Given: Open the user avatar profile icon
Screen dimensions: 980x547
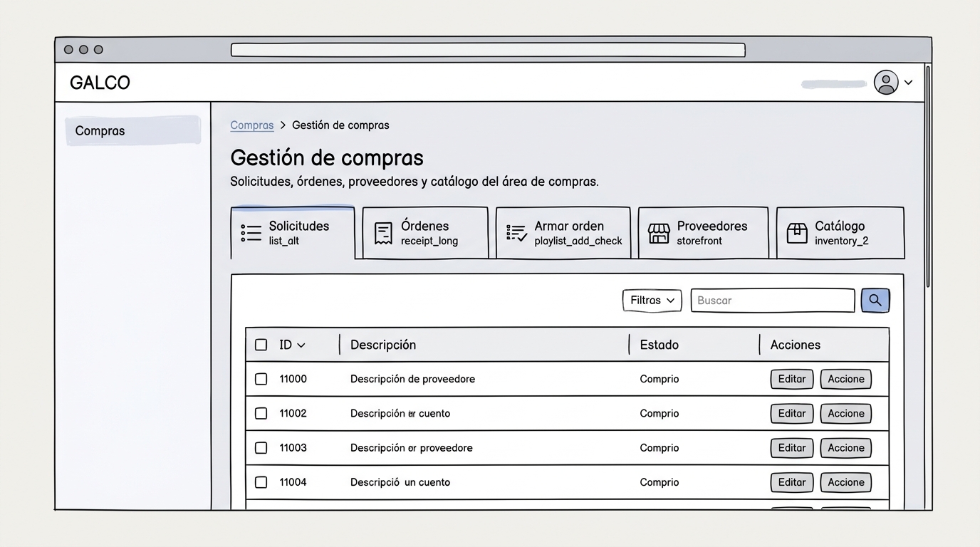Looking at the screenshot, I should pyautogui.click(x=886, y=83).
